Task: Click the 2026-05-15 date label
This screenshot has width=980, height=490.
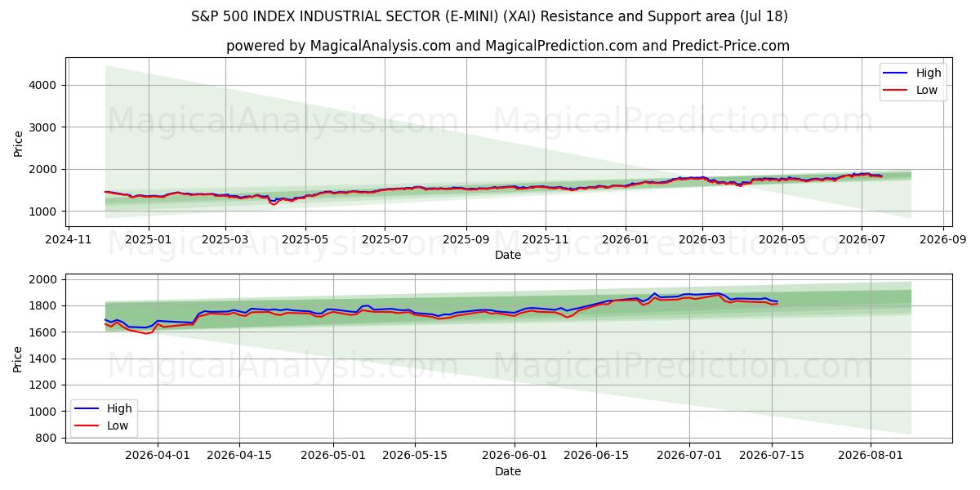Action: pos(415,457)
